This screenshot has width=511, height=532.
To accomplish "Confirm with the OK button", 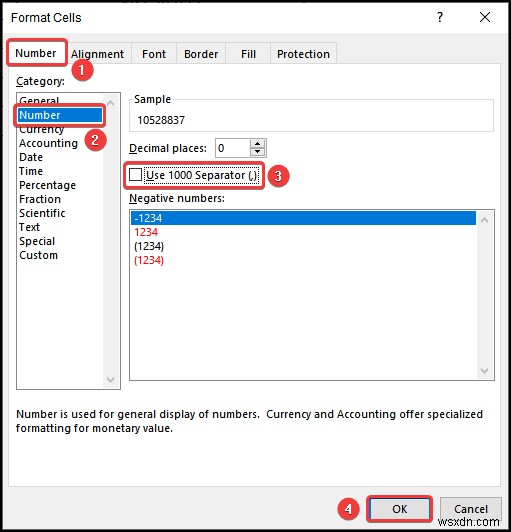I will click(399, 509).
